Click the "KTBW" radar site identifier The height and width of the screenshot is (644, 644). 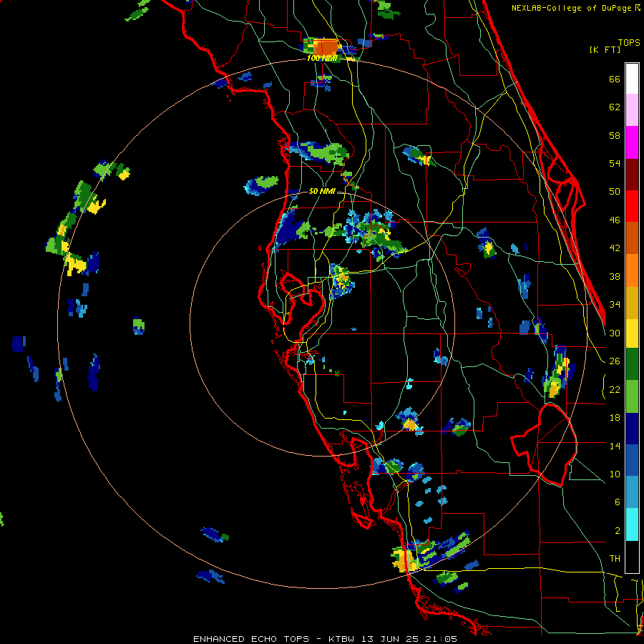[x=343, y=639]
